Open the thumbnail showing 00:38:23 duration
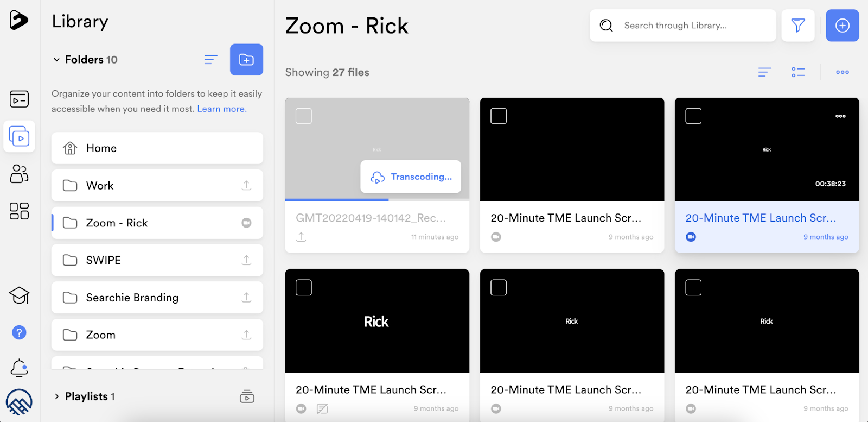 pyautogui.click(x=767, y=149)
